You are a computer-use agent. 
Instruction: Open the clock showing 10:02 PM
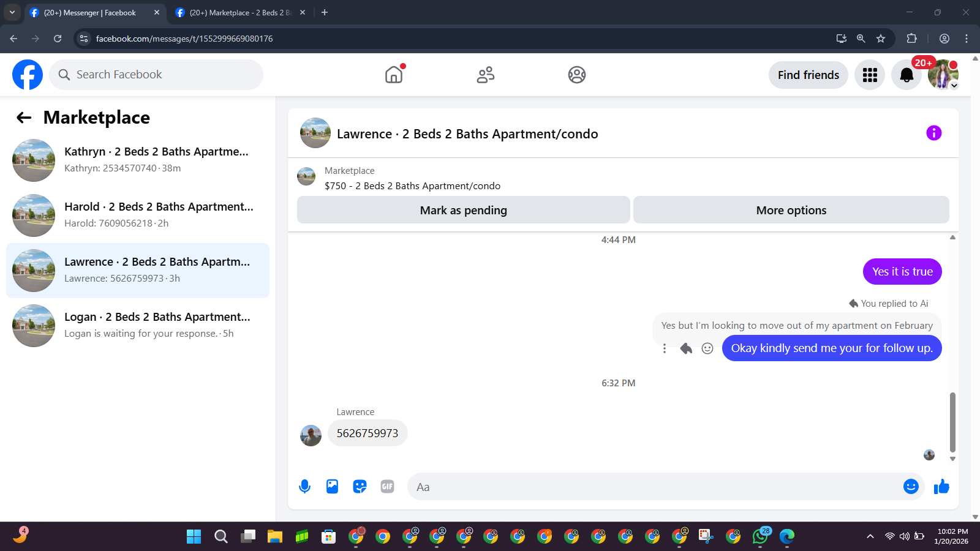(952, 536)
